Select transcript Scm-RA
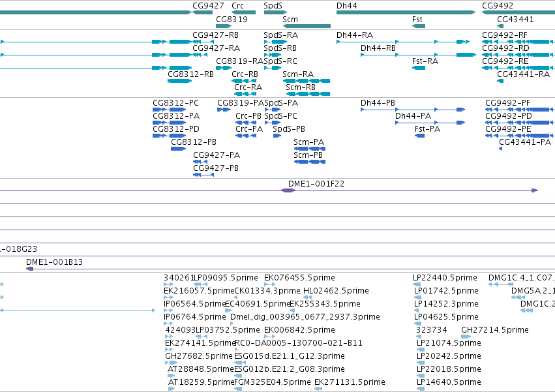This screenshot has height=392, width=555. pos(307,81)
